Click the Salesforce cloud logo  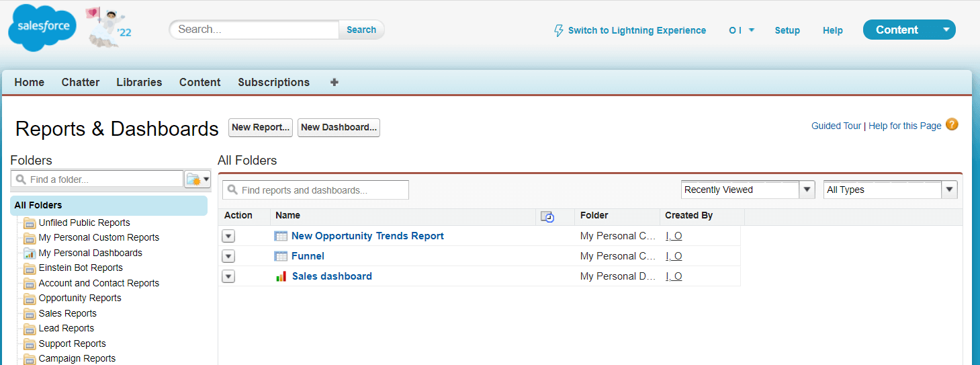click(42, 28)
